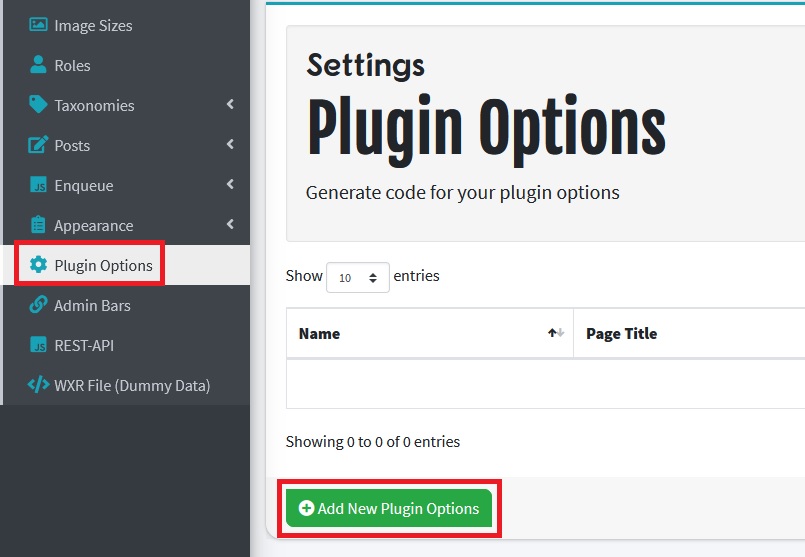805x557 pixels.
Task: Expand the Enqueue submenu arrow
Action: tap(230, 185)
